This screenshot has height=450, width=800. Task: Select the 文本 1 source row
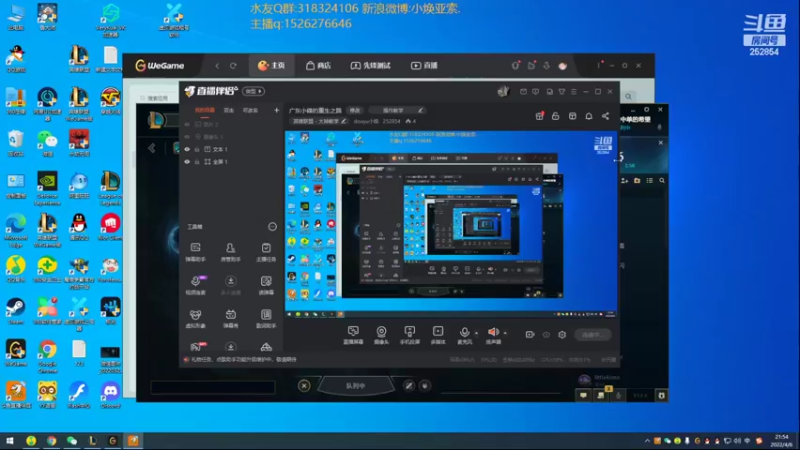pyautogui.click(x=231, y=149)
